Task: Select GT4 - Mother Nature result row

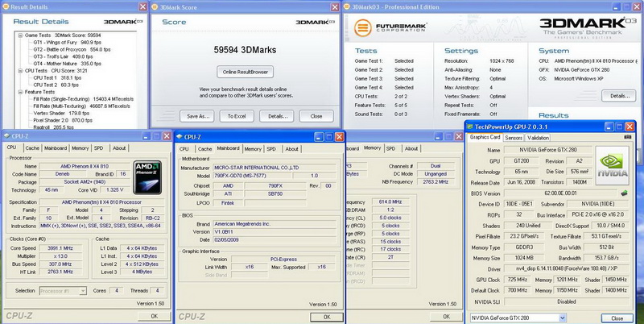Action: coord(67,64)
